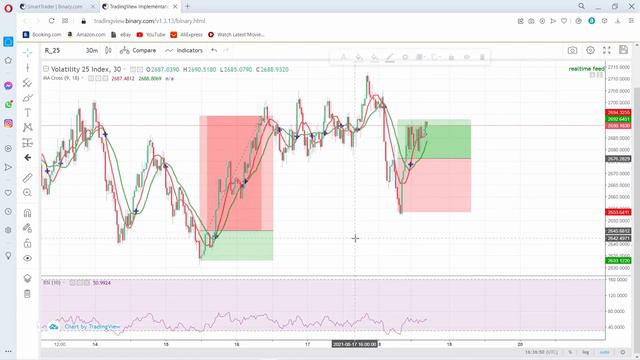
Task: Toggle lock all drawing tools
Action: (27, 243)
